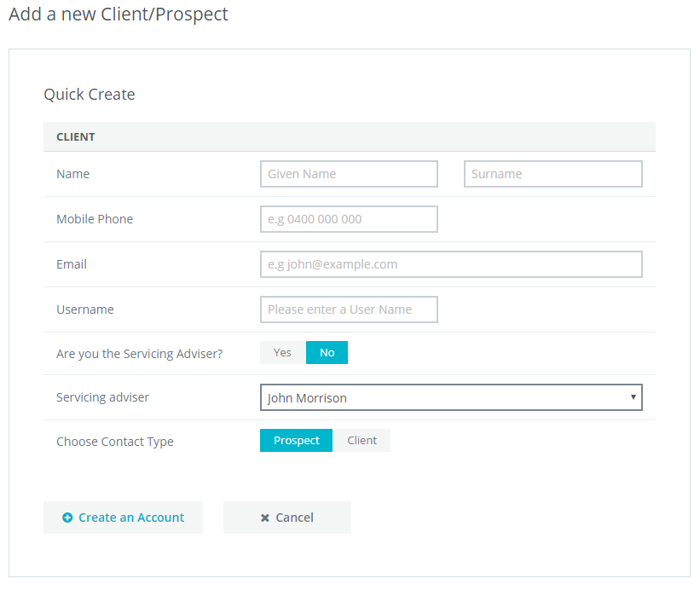Screen dimensions: 700x590
Task: Choose Client as the contact type
Action: click(x=362, y=440)
